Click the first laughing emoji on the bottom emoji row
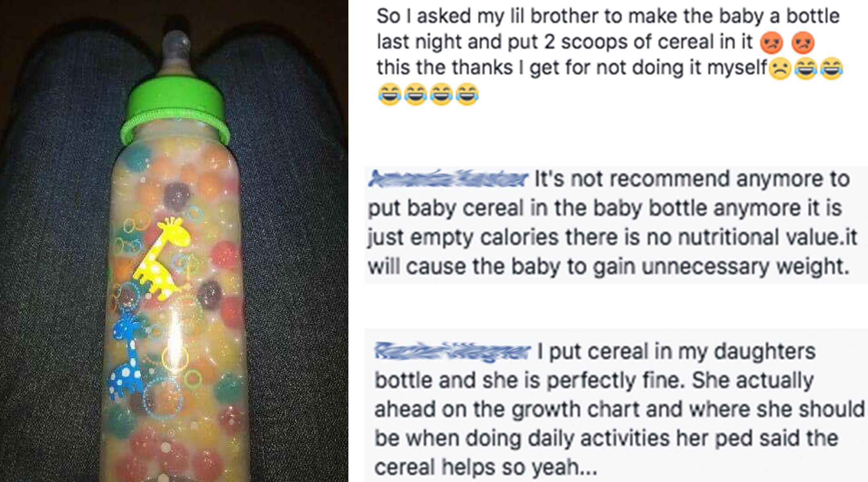This screenshot has height=482, width=868. (389, 94)
